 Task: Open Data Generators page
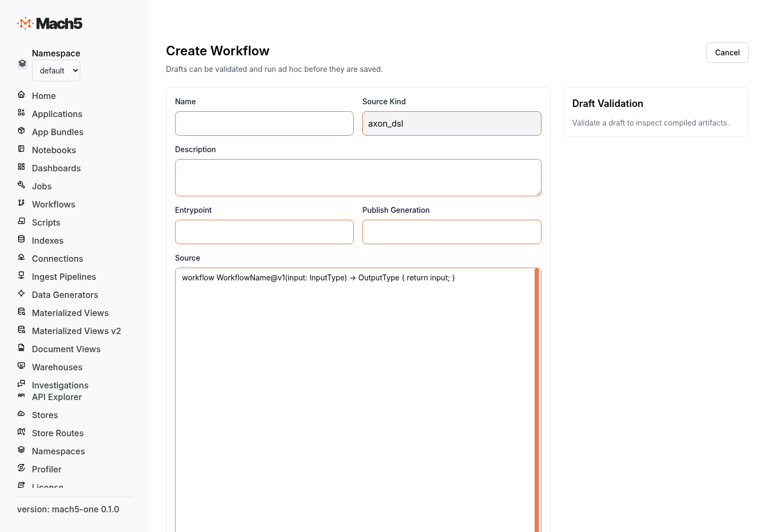[x=65, y=295]
